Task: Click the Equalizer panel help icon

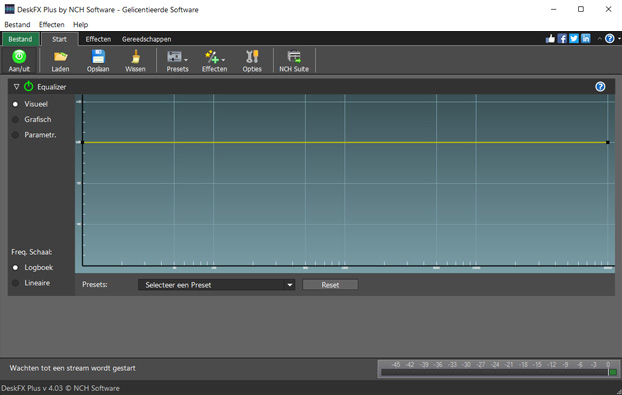Action: tap(600, 86)
